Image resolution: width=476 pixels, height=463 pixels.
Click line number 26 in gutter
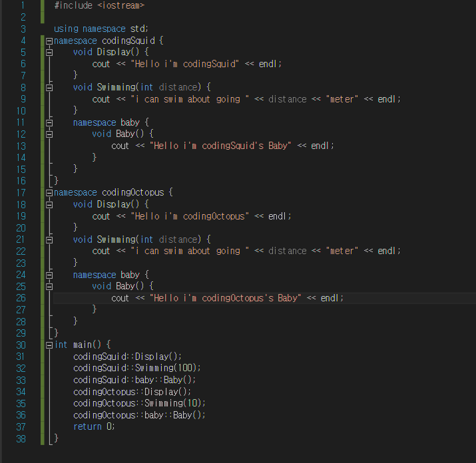[21, 298]
